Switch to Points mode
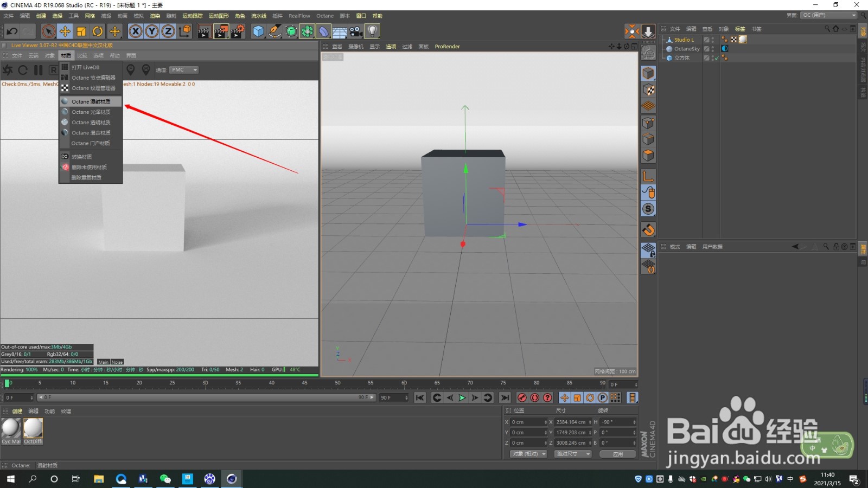Image resolution: width=868 pixels, height=488 pixels. pos(648,123)
